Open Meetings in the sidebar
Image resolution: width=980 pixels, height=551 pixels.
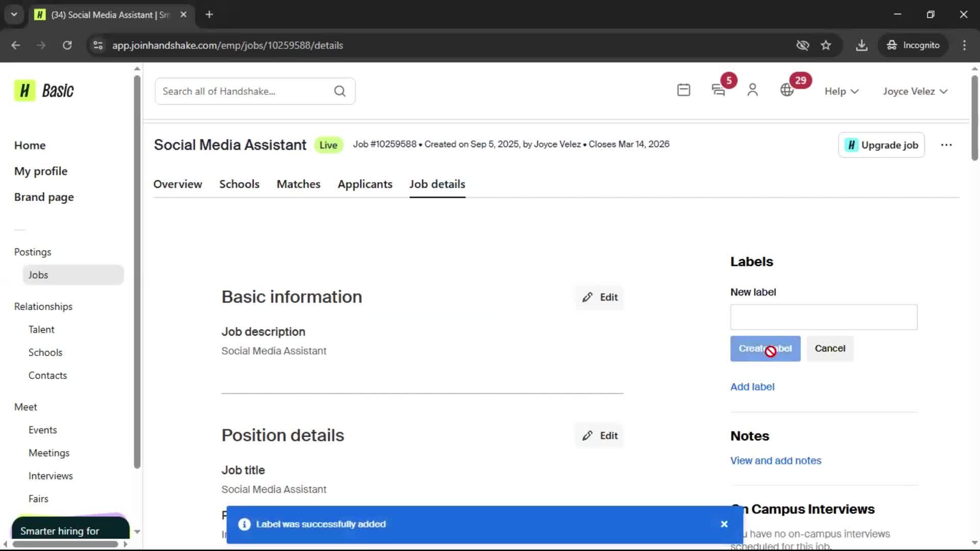(49, 453)
